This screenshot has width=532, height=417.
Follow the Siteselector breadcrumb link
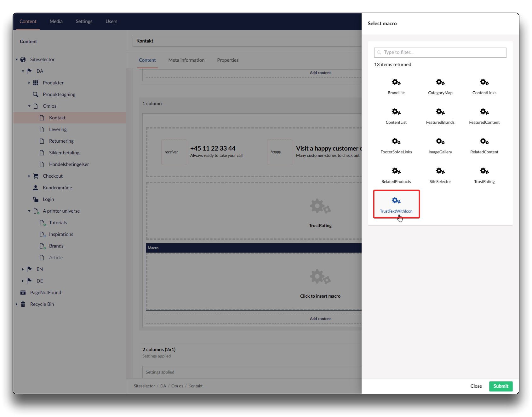[144, 386]
